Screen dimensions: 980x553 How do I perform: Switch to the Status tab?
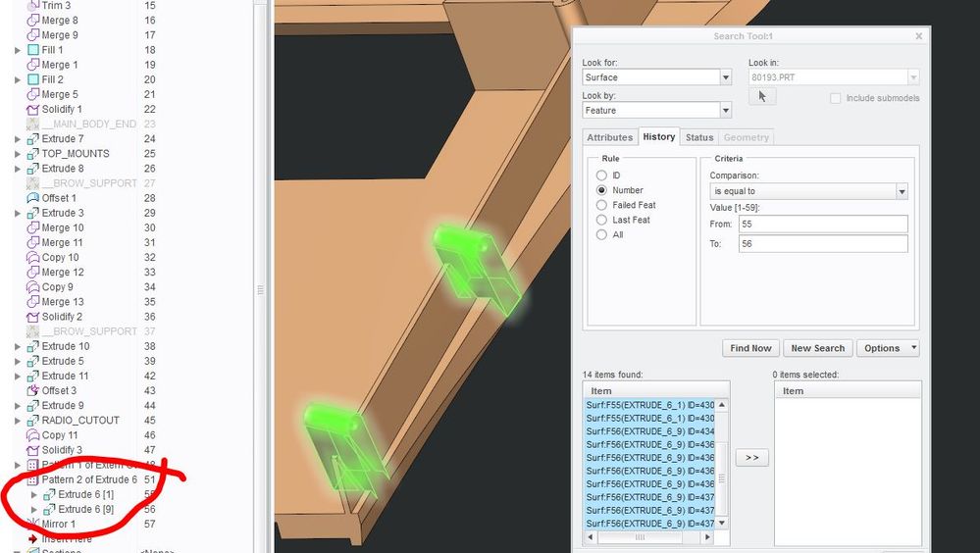click(x=698, y=137)
